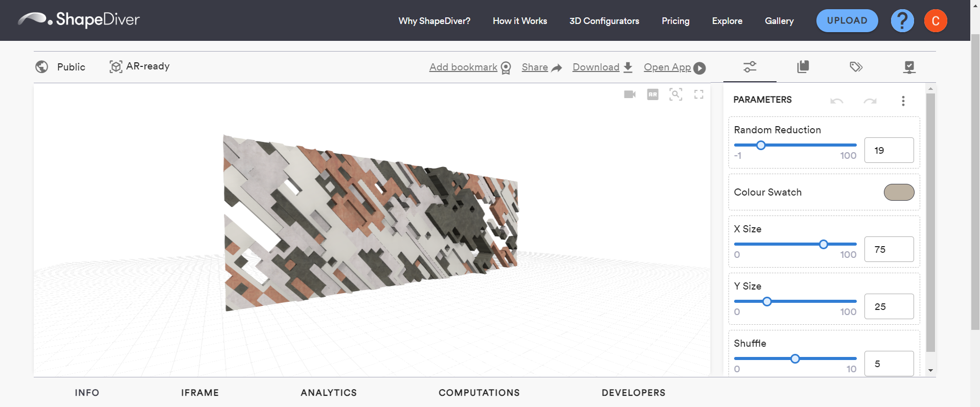Click the redo arrow in Parameters panel
Viewport: 980px width, 407px height.
(x=870, y=101)
